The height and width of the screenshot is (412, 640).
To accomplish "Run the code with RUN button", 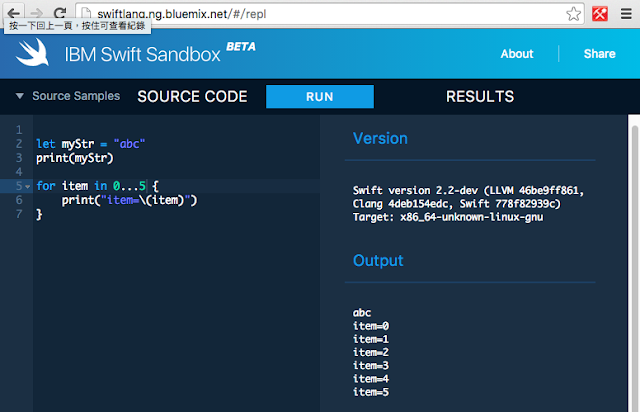I will [x=320, y=96].
